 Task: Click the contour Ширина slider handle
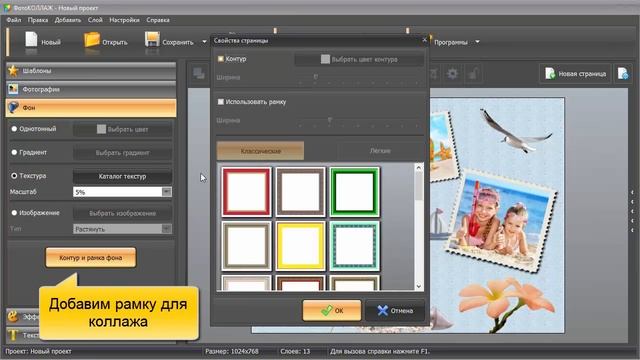pos(316,77)
